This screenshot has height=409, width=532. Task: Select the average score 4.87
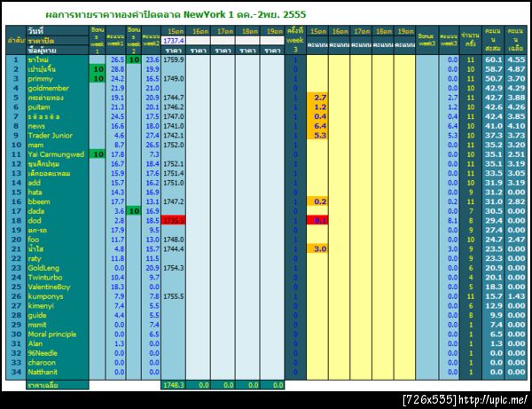(x=516, y=69)
